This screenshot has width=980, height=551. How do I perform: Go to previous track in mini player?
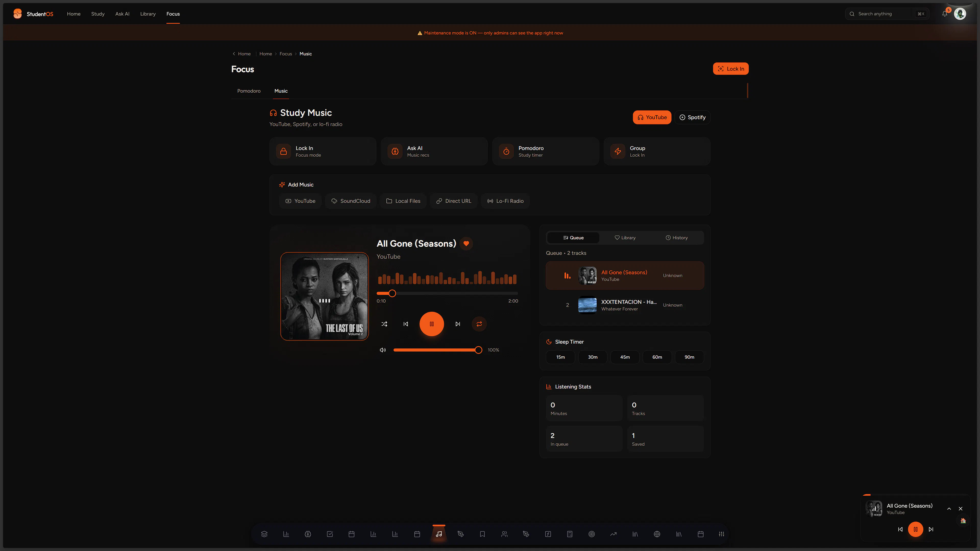click(900, 529)
